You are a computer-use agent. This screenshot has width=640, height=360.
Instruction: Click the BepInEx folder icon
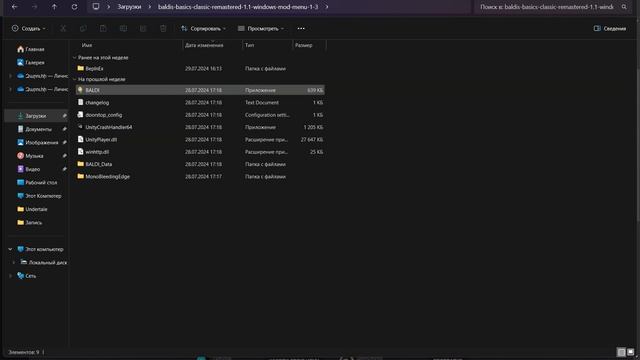coord(80,69)
